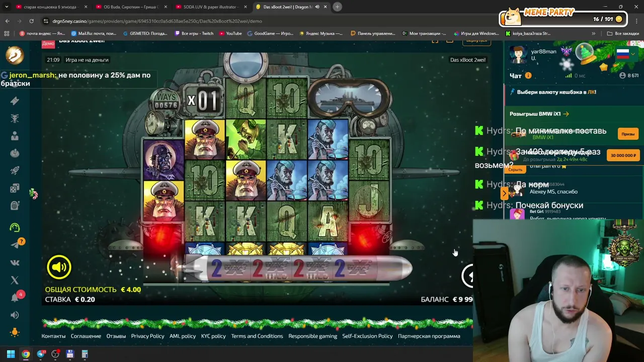Open the GoodGame bookmark
This screenshot has width=644, height=362.
(270, 34)
